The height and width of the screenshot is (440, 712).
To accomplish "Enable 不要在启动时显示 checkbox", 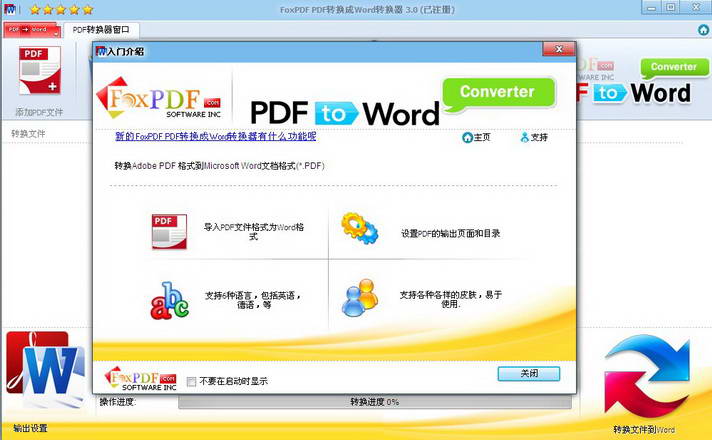I will tap(192, 381).
